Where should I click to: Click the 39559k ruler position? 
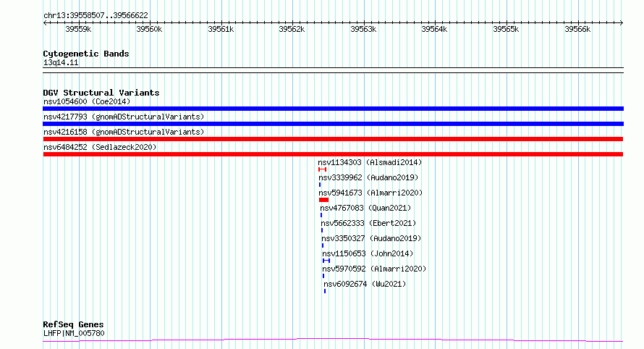[x=78, y=29]
